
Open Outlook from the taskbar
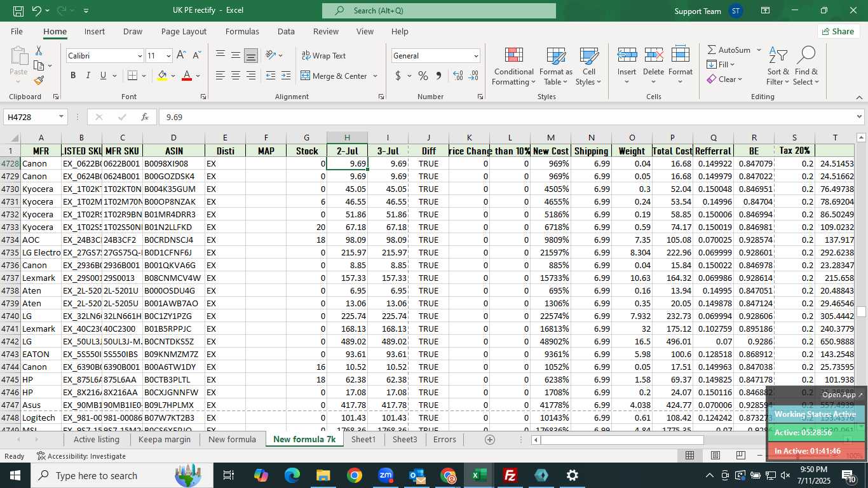417,475
